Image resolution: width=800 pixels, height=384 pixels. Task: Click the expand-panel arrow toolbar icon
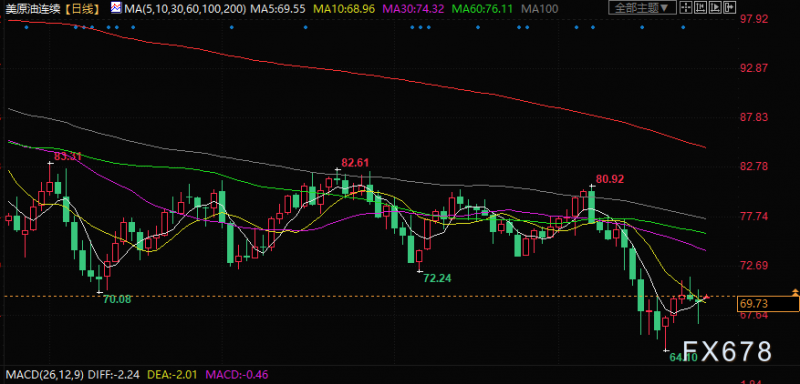[730, 7]
